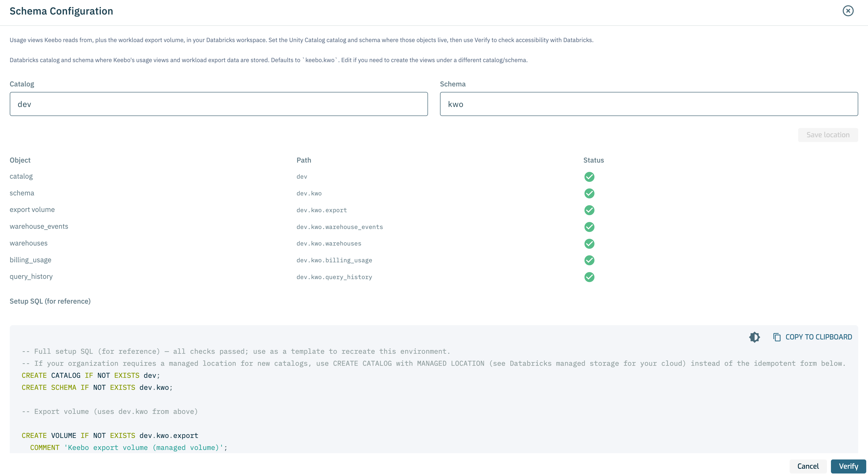Image resolution: width=868 pixels, height=476 pixels.
Task: Close the Schema Configuration dialog
Action: 848,11
